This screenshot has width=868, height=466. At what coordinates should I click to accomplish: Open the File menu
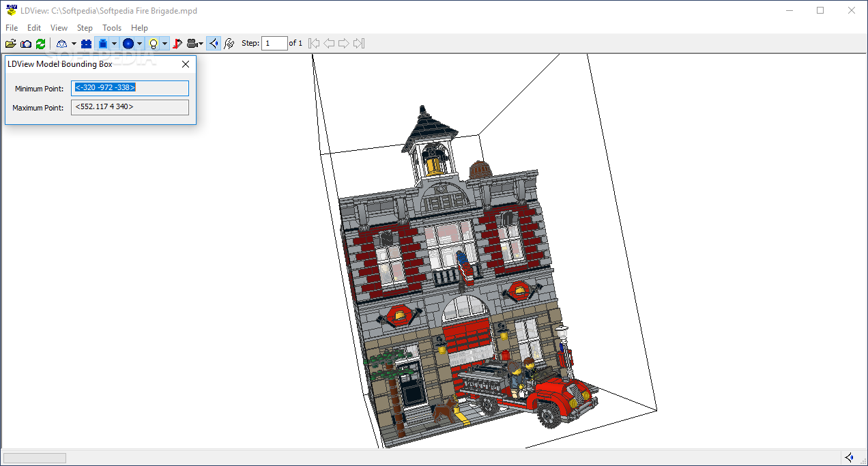(x=12, y=28)
